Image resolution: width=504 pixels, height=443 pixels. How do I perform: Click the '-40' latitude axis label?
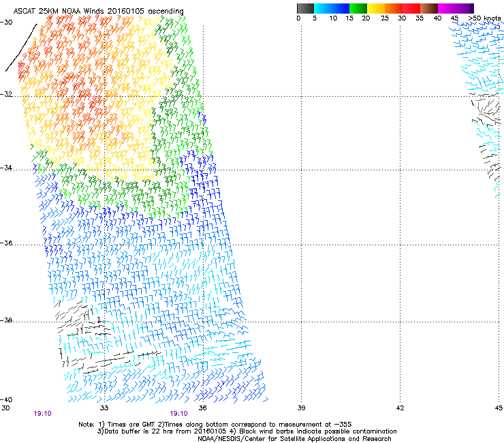click(6, 399)
